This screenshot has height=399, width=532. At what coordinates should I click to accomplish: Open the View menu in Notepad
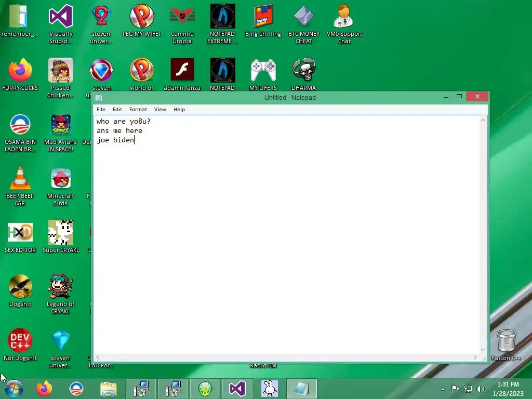[x=160, y=110]
